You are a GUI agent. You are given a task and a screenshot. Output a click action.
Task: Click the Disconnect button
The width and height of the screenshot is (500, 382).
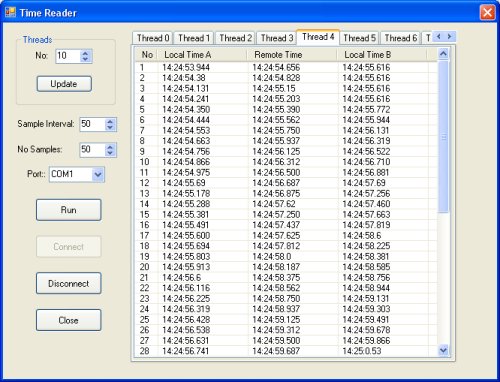pos(68,283)
